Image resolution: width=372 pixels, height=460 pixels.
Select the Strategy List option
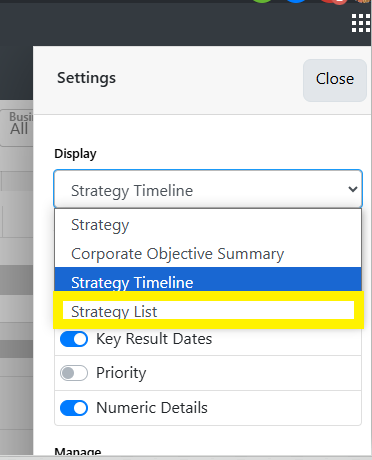(x=208, y=311)
